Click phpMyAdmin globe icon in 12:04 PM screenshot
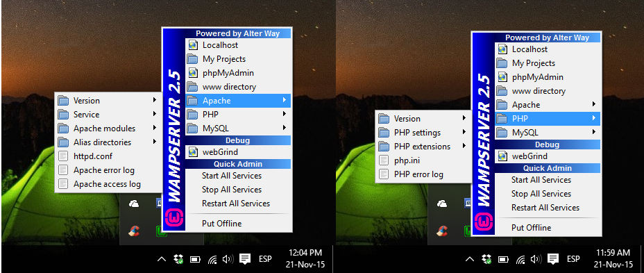This screenshot has height=273, width=644. (x=193, y=73)
